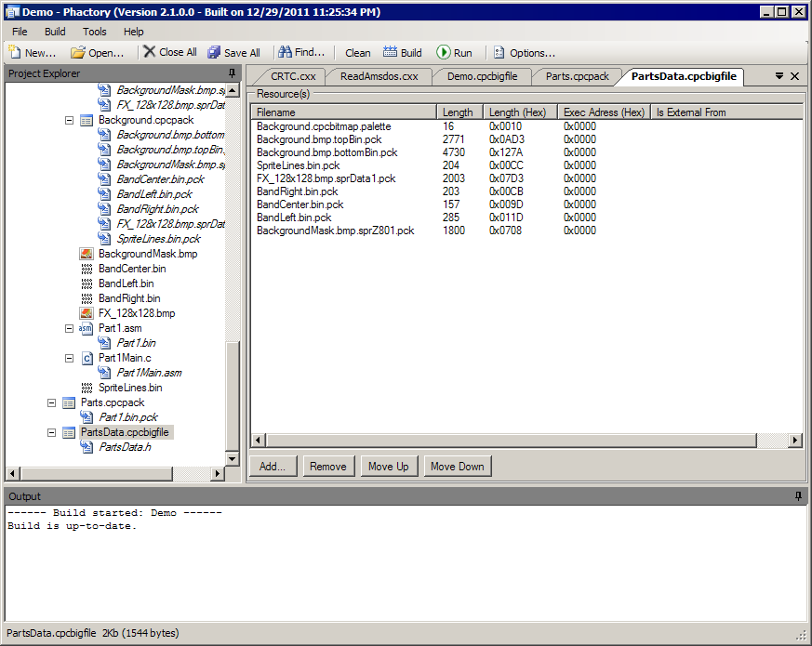The image size is (812, 646).
Task: Click resource list horizontal scroll right arrow
Action: pyautogui.click(x=795, y=441)
